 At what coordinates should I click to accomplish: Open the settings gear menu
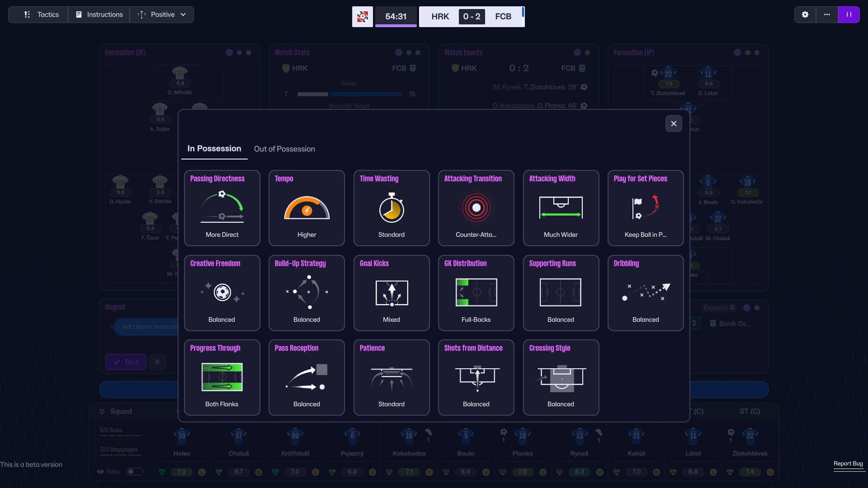tap(805, 14)
